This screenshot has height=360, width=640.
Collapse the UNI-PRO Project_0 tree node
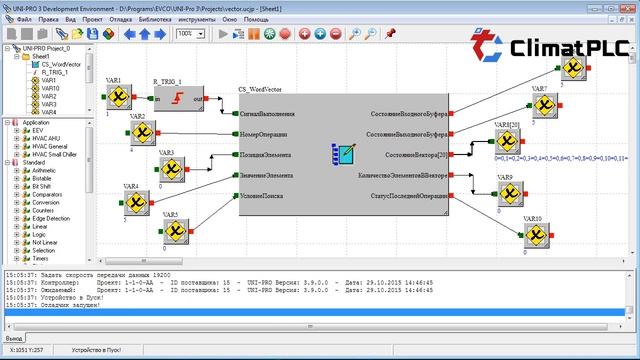click(7, 49)
